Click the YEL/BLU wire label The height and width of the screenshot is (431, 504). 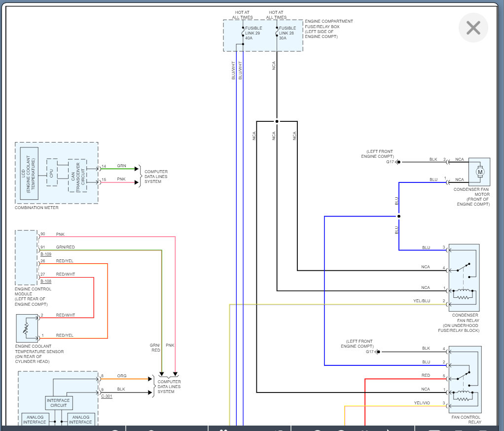422,301
